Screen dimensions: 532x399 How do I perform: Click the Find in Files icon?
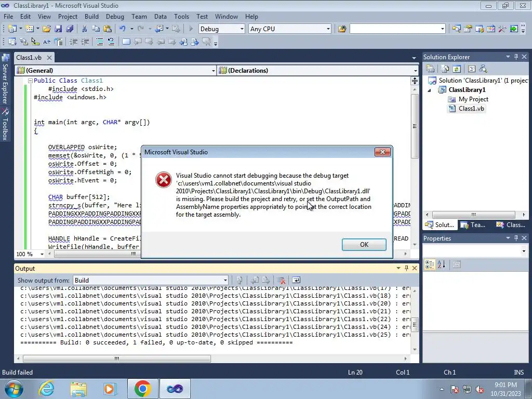click(x=342, y=29)
